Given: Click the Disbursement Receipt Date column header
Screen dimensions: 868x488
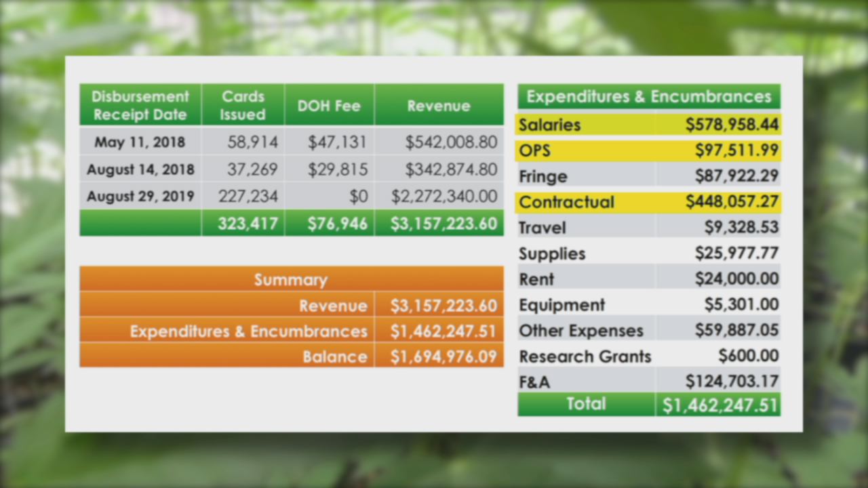Looking at the screenshot, I should click(x=140, y=105).
